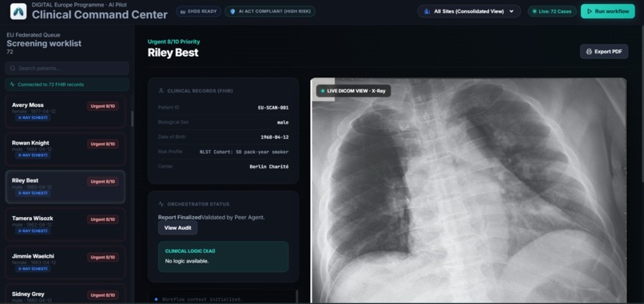
Task: Click Workflow context initialized log line
Action: point(202,299)
